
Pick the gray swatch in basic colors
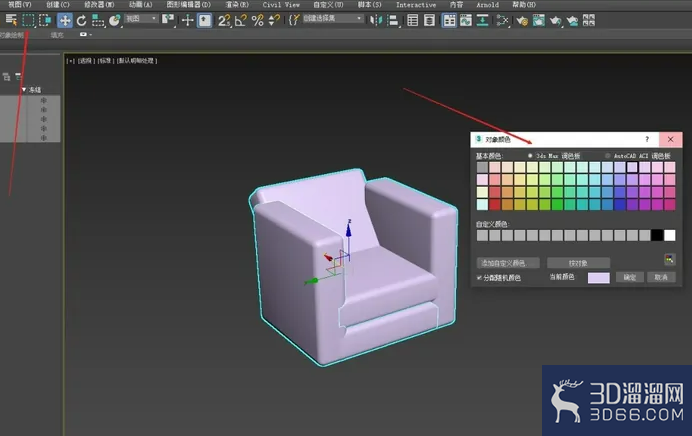tap(482, 167)
